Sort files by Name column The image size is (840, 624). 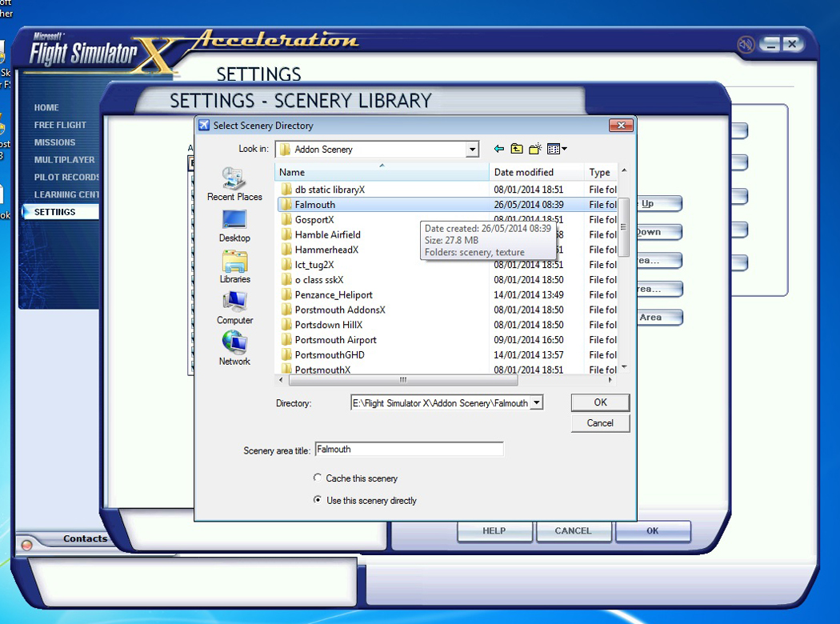[382, 172]
